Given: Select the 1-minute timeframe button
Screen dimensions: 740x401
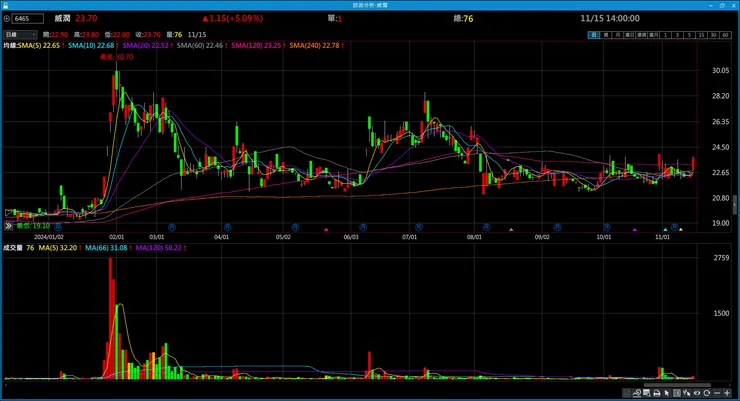Looking at the screenshot, I should coord(665,34).
